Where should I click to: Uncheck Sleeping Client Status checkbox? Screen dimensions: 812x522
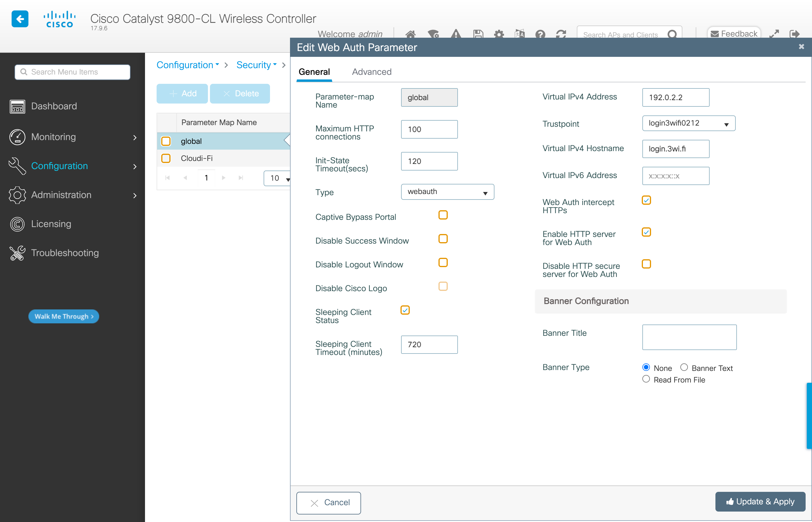coord(405,310)
